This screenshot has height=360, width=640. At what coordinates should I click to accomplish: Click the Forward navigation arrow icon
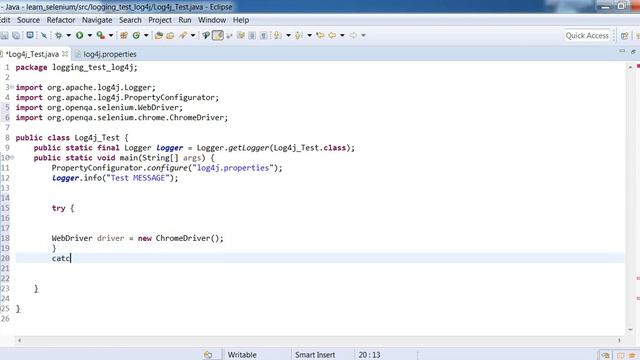click(353, 36)
